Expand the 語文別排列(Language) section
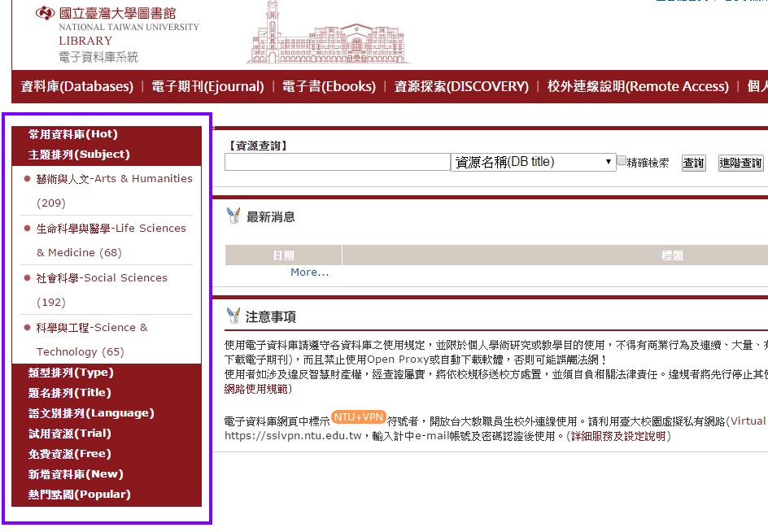768x532 pixels. click(x=91, y=413)
